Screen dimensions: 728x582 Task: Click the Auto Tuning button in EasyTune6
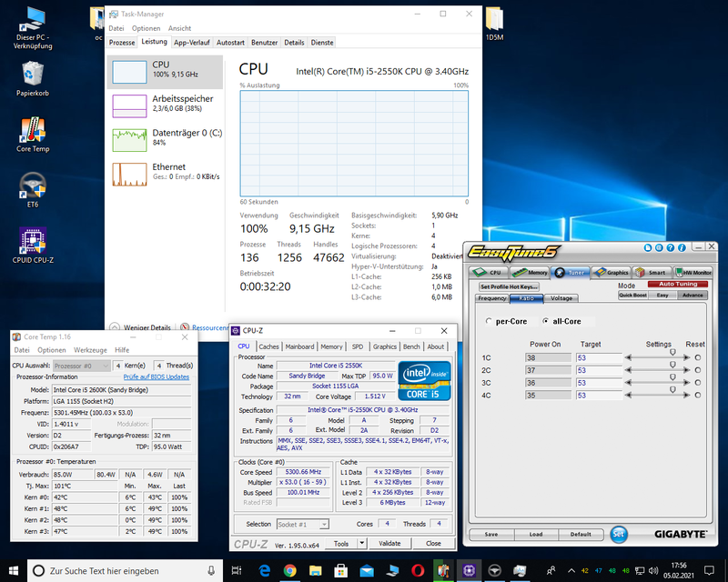(678, 284)
